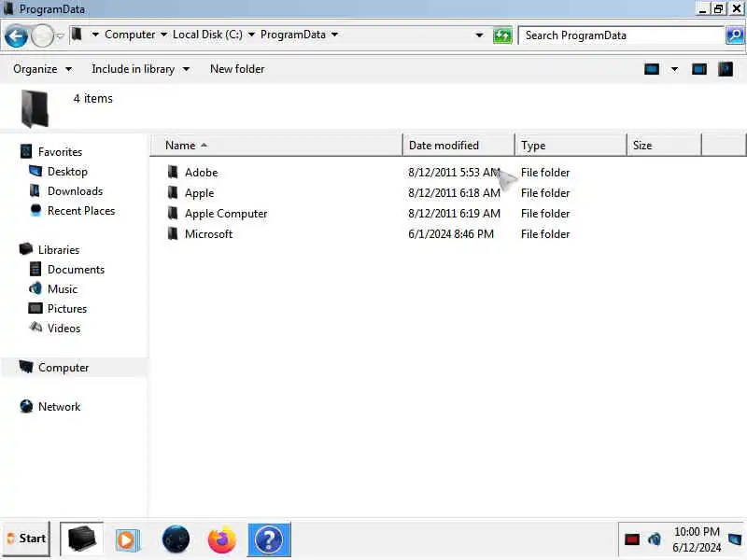Expand the arrow after ProgramData in address bar

pyautogui.click(x=334, y=35)
